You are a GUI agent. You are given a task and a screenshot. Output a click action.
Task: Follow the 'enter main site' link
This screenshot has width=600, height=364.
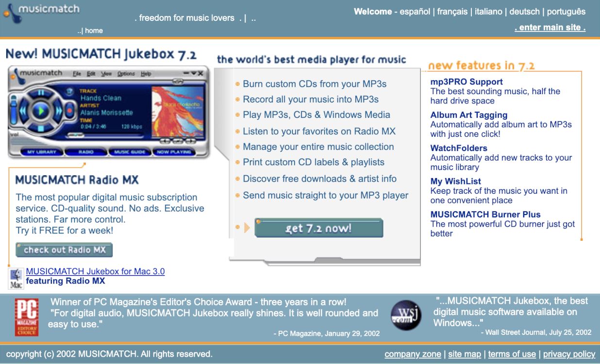tap(550, 28)
